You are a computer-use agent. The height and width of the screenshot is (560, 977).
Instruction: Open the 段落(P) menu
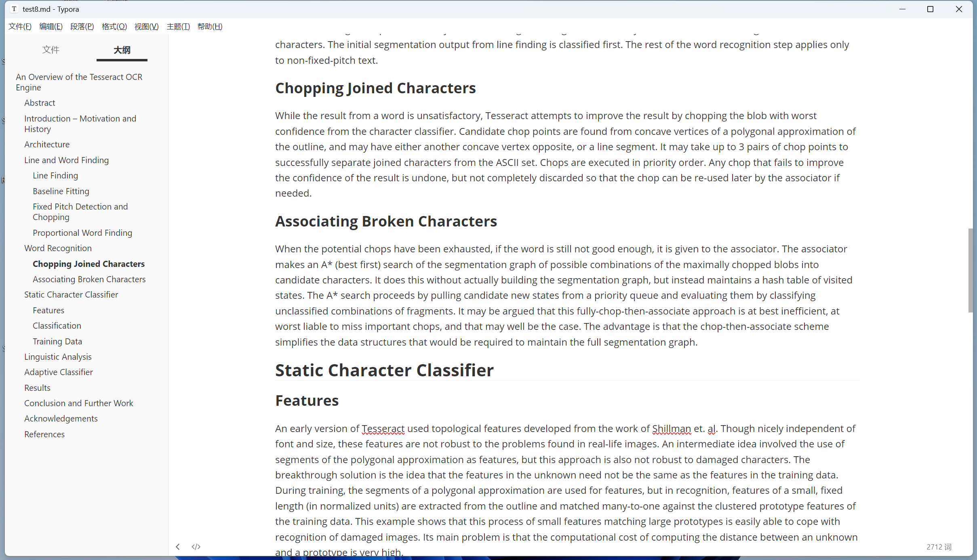pos(82,26)
